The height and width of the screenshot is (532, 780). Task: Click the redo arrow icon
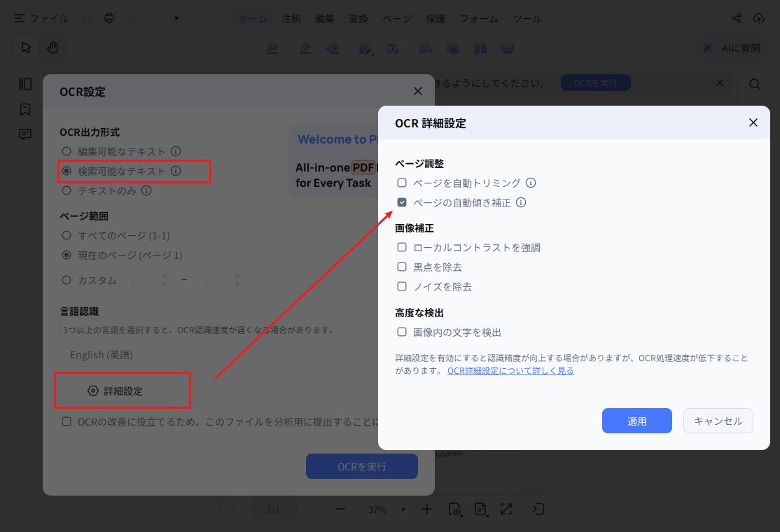[x=154, y=18]
